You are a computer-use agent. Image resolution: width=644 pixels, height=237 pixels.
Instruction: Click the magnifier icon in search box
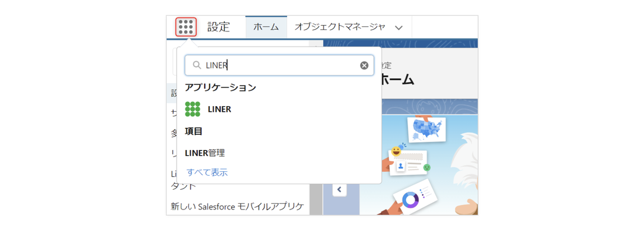tap(197, 65)
